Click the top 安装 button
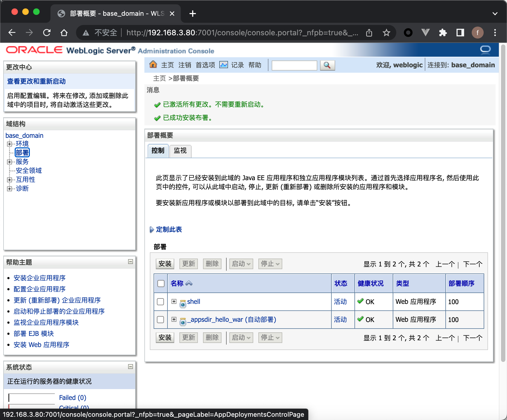 [x=165, y=264]
